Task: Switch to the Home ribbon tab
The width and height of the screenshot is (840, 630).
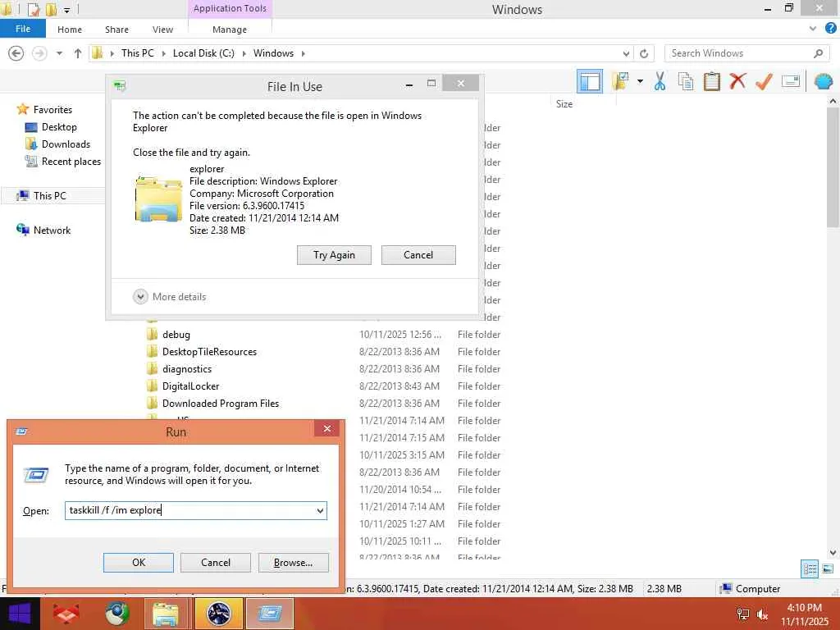Action: (70, 30)
